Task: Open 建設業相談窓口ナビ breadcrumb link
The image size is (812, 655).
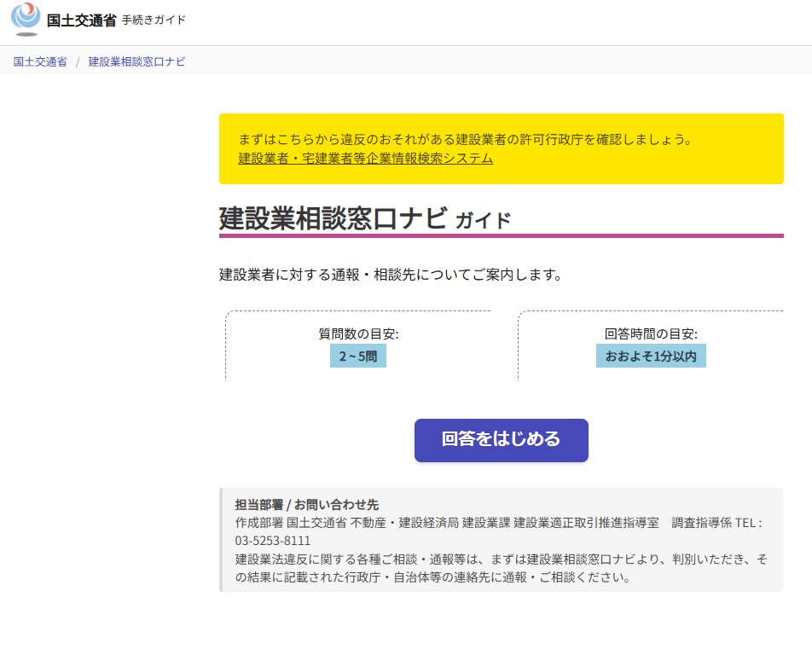Action: 136,61
